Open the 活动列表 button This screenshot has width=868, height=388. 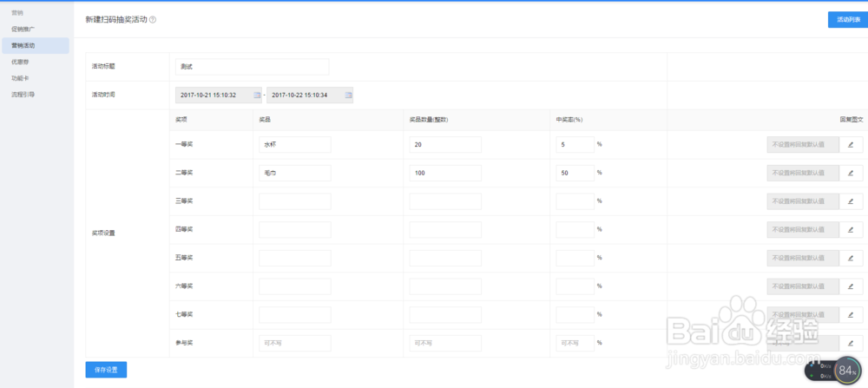[847, 19]
